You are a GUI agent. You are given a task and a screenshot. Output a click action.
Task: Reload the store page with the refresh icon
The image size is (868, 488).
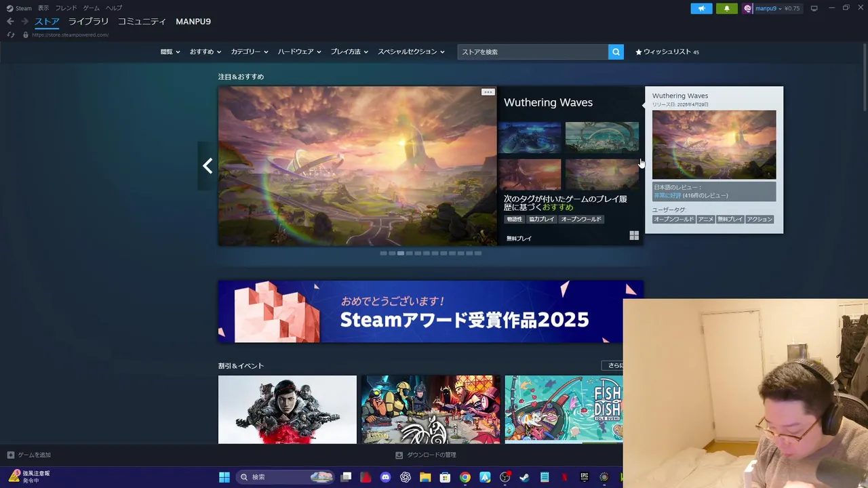[x=10, y=35]
